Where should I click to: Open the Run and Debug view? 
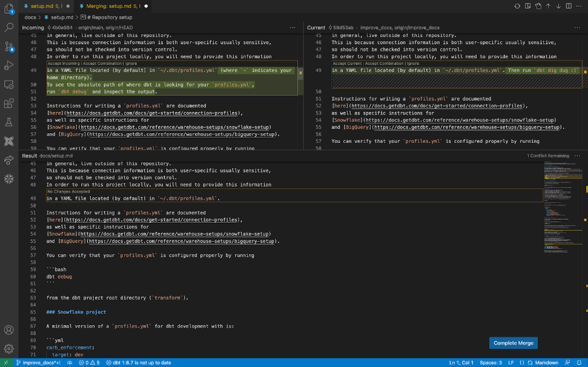coord(8,65)
